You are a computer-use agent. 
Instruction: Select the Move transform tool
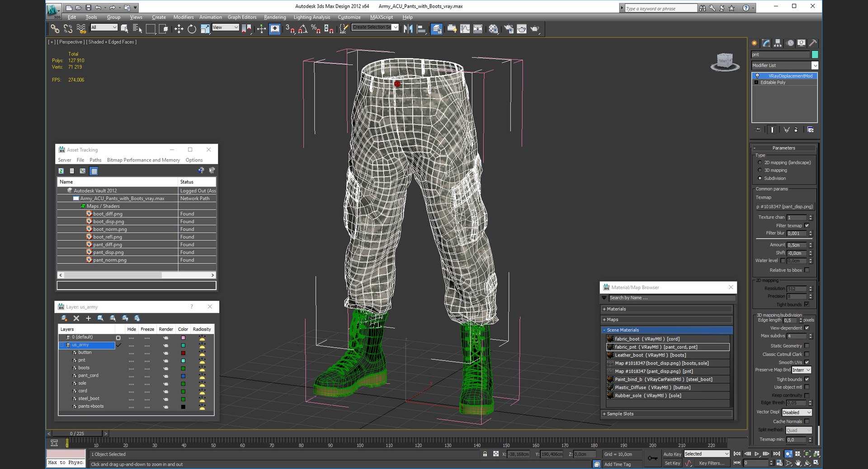click(179, 29)
